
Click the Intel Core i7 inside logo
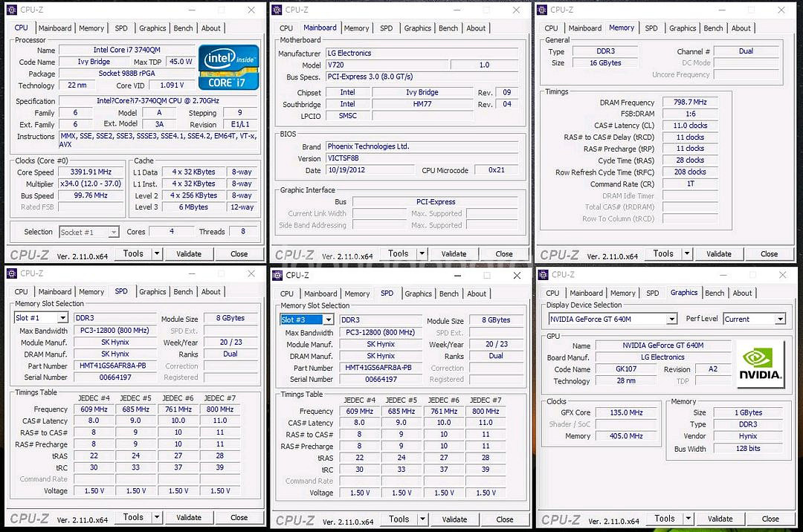[x=228, y=67]
